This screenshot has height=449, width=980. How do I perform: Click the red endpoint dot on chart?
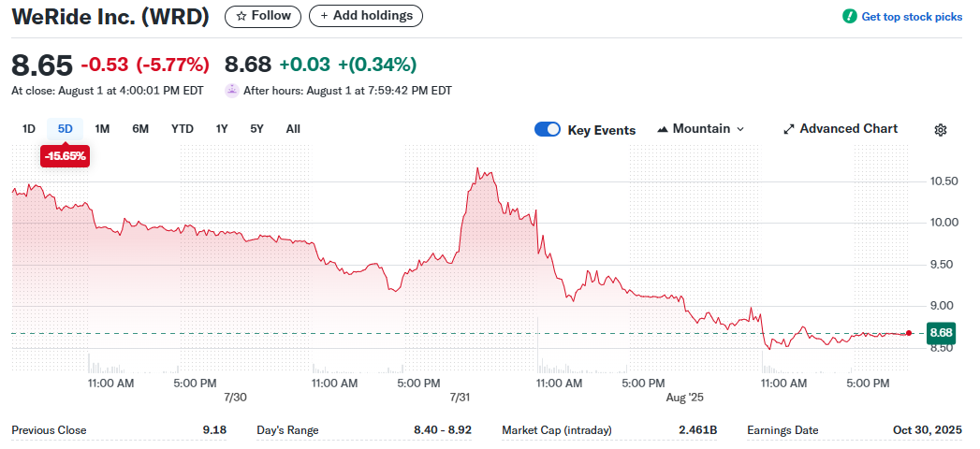909,333
